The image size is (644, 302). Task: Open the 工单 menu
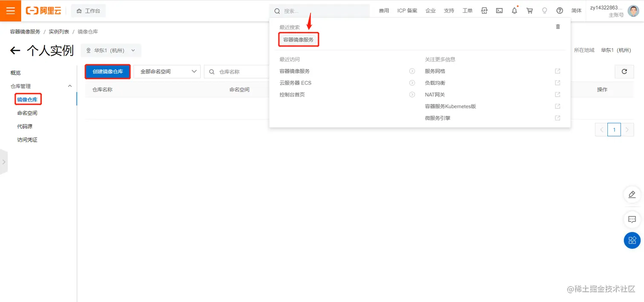click(467, 11)
